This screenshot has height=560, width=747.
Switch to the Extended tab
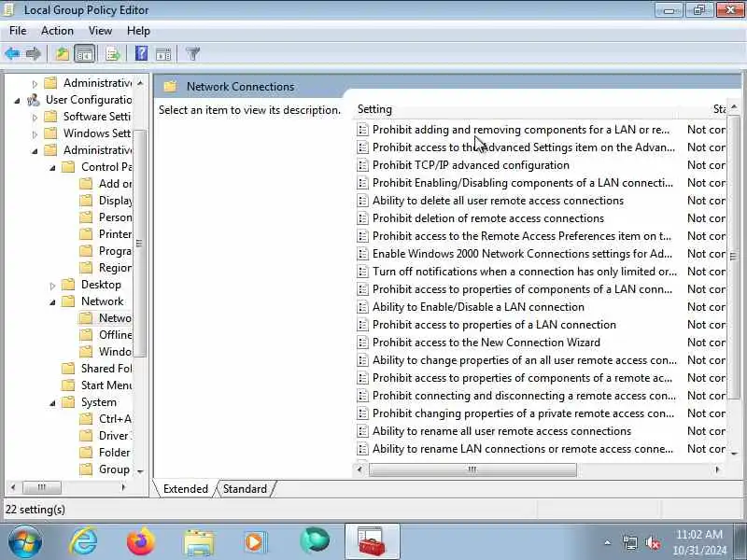click(x=185, y=489)
